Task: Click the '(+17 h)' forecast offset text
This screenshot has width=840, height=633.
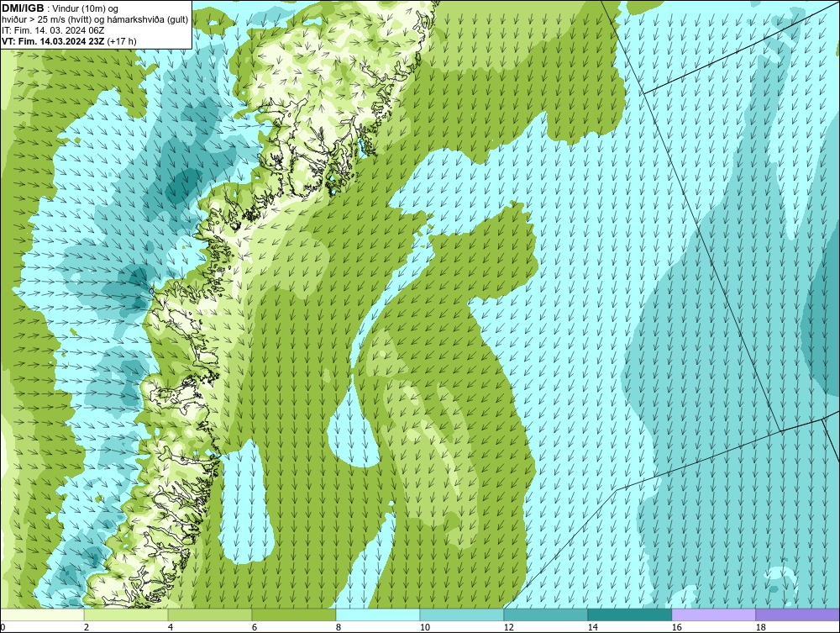Action: tap(122, 41)
